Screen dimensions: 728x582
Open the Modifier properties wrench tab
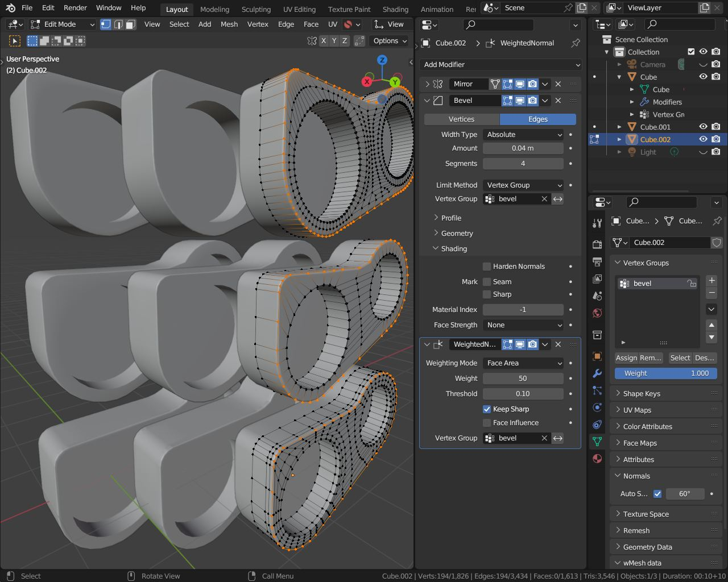(x=597, y=373)
